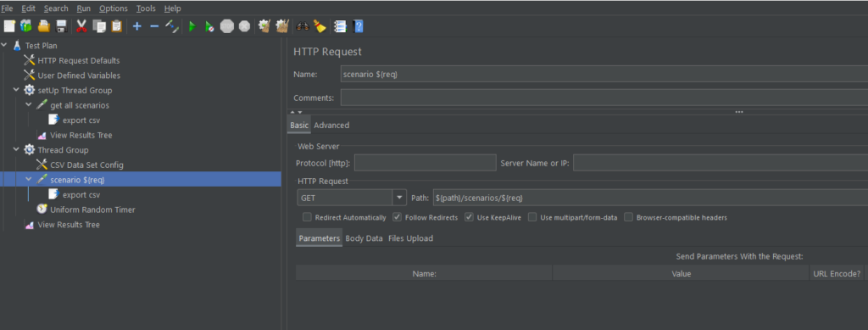Open the Tools menu
The width and height of the screenshot is (868, 330).
coord(146,8)
